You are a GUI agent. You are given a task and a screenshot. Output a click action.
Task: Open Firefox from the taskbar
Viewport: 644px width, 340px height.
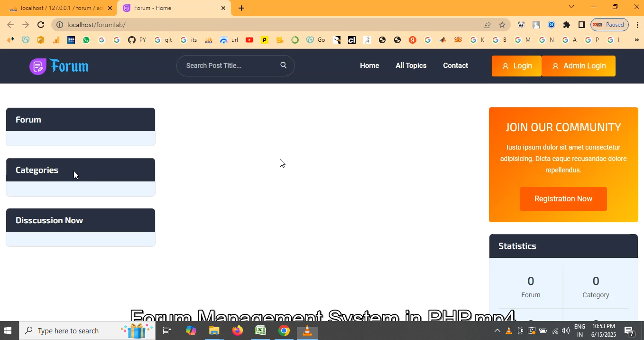pos(237,331)
